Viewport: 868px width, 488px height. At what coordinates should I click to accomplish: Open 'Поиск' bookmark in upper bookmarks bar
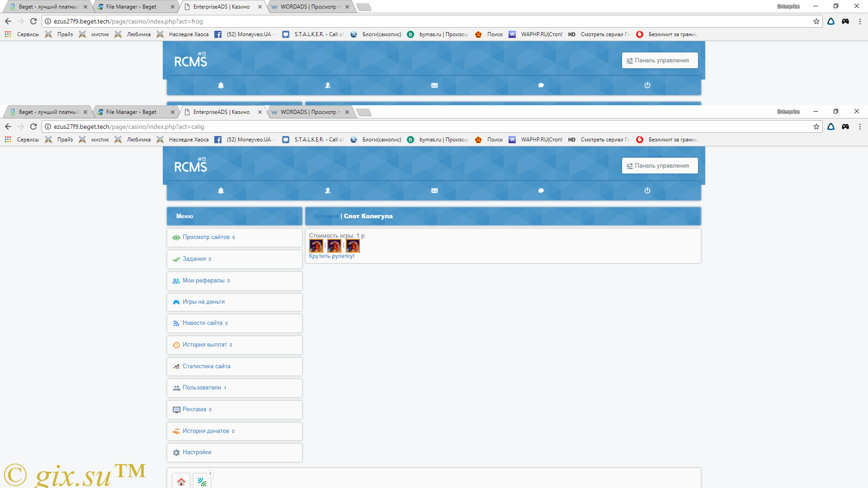point(489,34)
